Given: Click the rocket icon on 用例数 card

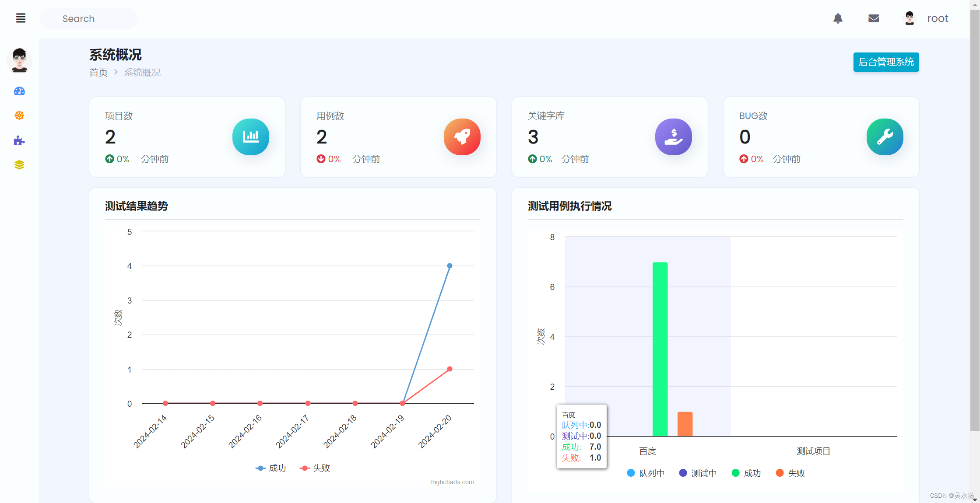Looking at the screenshot, I should [462, 137].
